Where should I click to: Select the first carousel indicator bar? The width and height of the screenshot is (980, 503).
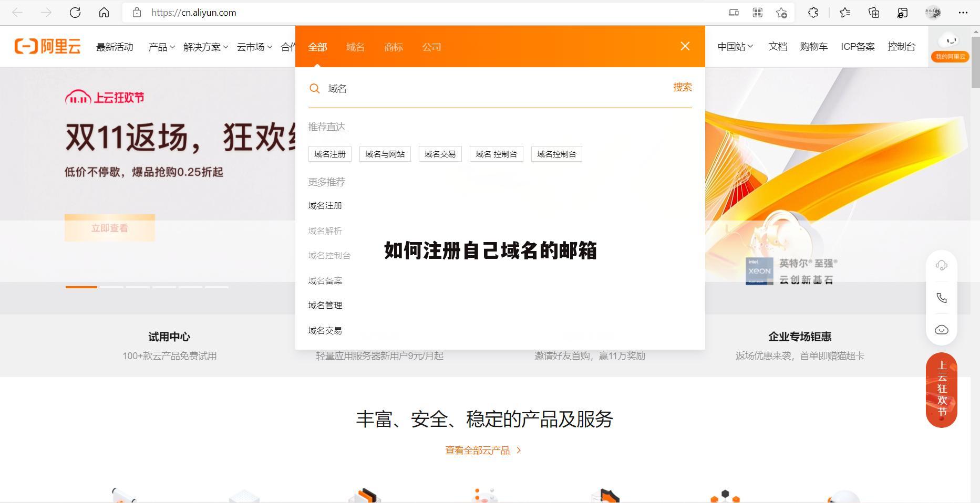[81, 287]
